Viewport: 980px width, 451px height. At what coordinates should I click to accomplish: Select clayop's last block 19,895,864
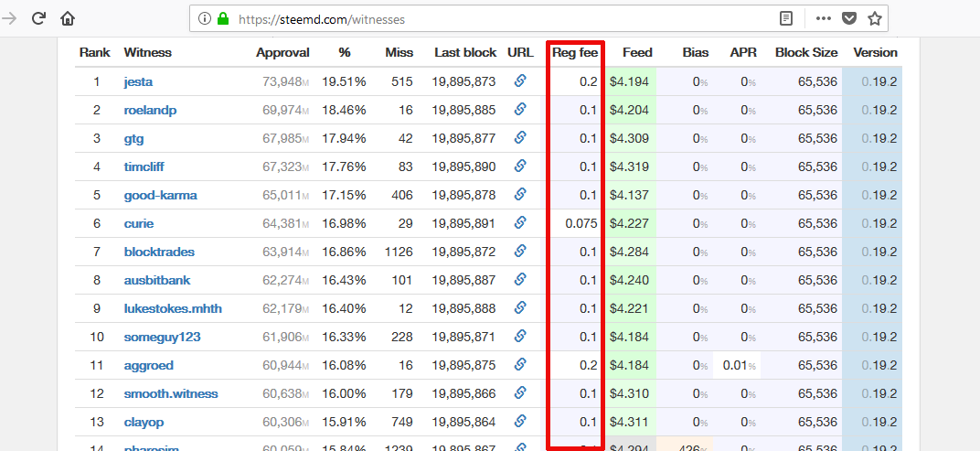[463, 423]
